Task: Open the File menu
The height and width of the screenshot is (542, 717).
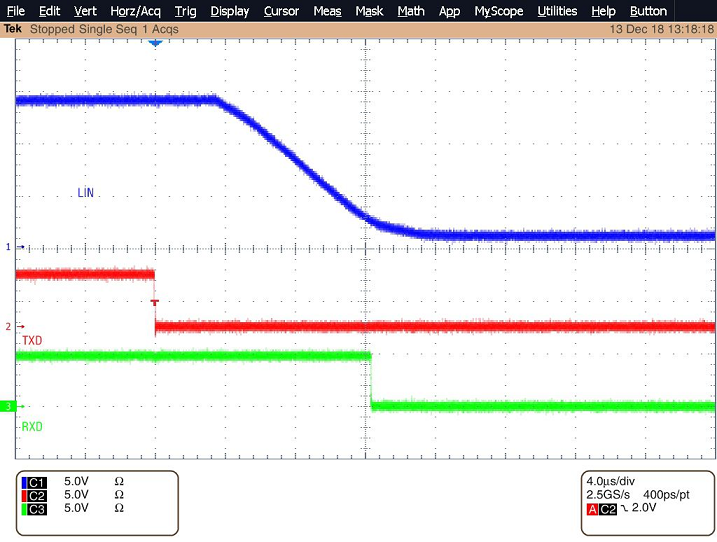Action: coord(16,11)
